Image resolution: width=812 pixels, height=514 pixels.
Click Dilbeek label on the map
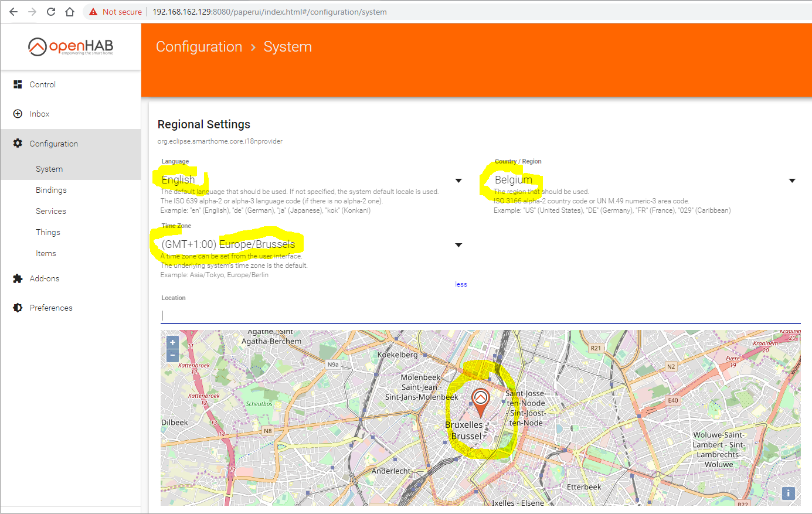coord(175,423)
